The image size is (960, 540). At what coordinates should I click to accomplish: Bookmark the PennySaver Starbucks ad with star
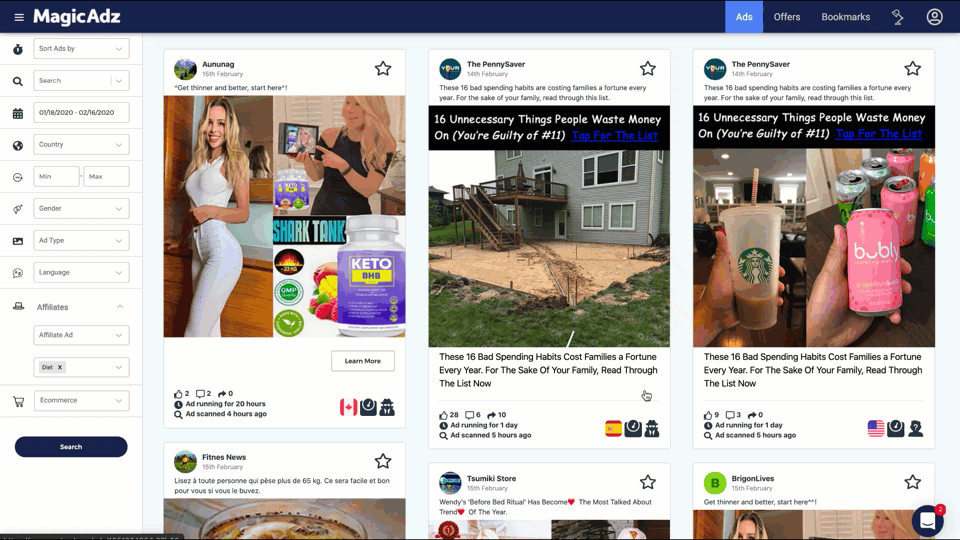[x=912, y=68]
